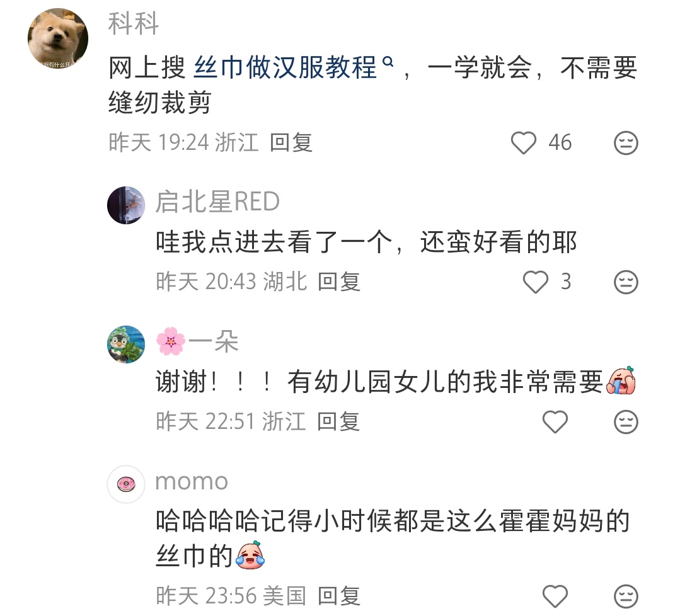Open 科科's dog profile avatar
The height and width of the screenshot is (616, 680).
tap(58, 38)
